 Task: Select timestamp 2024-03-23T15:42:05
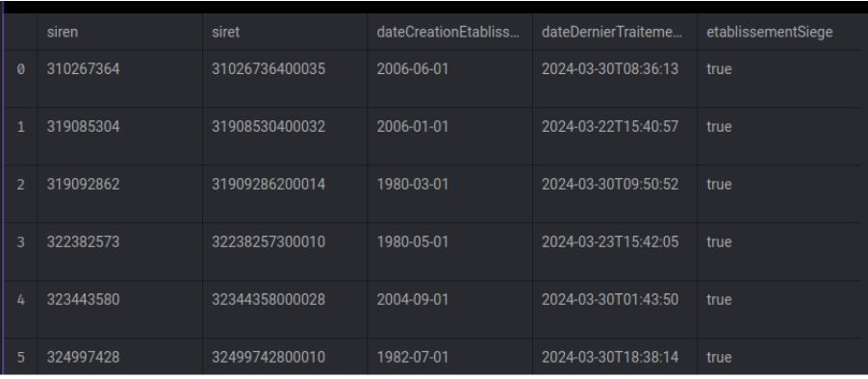610,241
